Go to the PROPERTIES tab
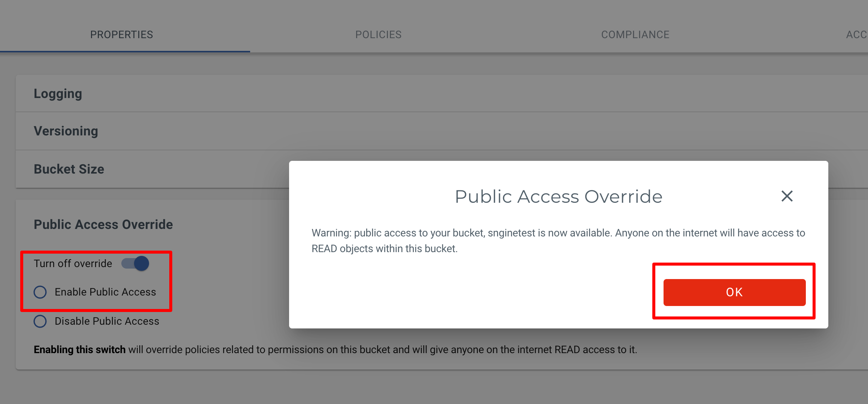 point(121,35)
